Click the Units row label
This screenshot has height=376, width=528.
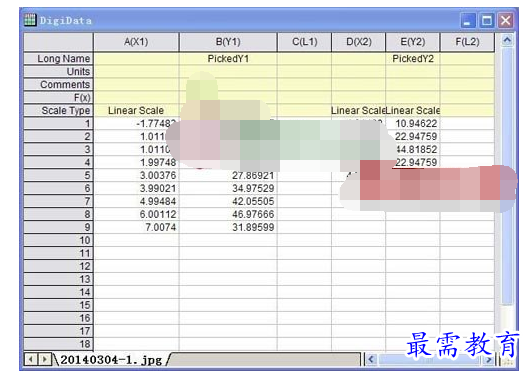[x=59, y=72]
